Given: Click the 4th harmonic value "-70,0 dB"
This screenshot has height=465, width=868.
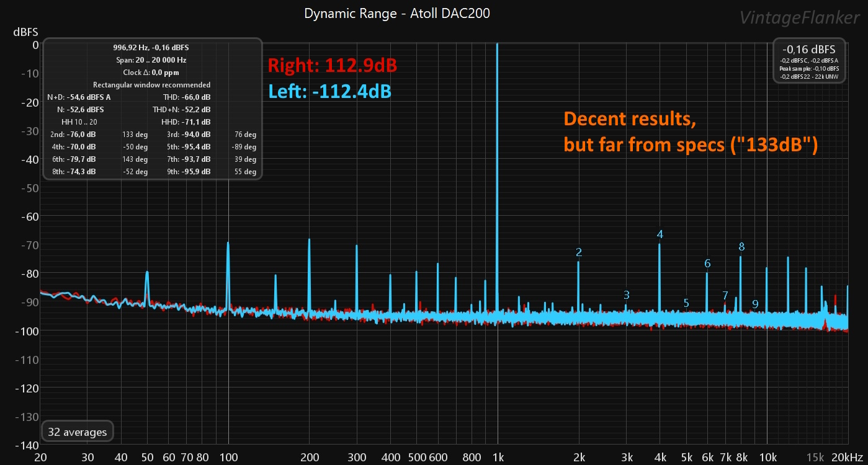Looking at the screenshot, I should 81,147.
